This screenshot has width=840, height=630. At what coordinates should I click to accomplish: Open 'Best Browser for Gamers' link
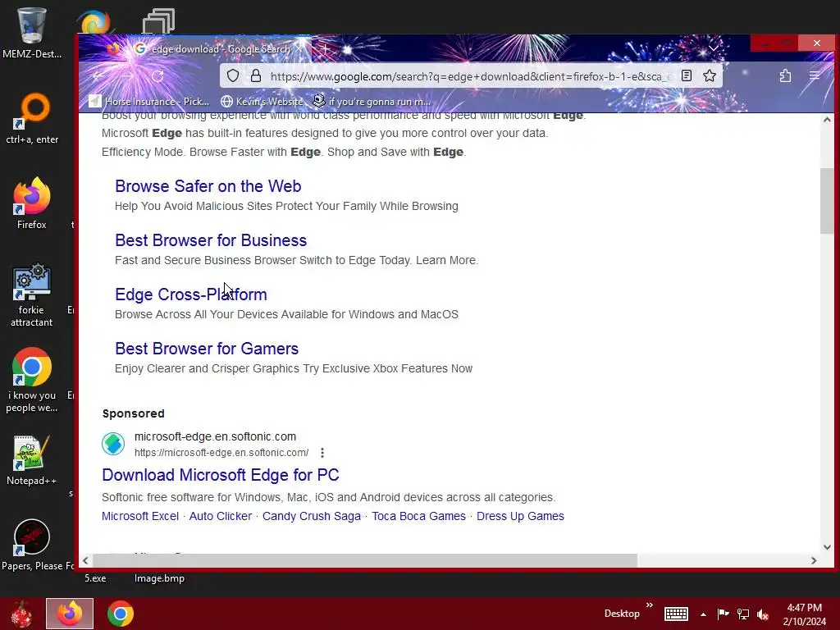[x=206, y=348]
